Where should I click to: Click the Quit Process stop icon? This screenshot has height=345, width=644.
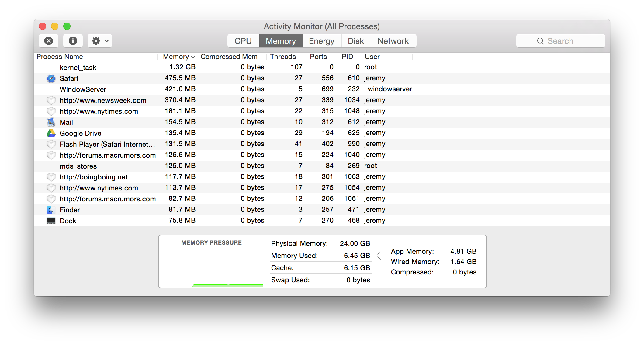[x=49, y=41]
